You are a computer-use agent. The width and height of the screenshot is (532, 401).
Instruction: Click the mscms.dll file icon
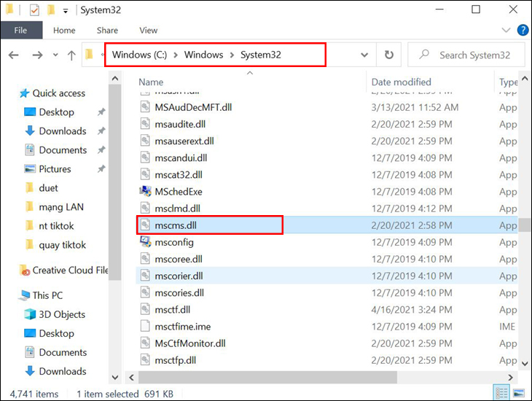(x=145, y=225)
